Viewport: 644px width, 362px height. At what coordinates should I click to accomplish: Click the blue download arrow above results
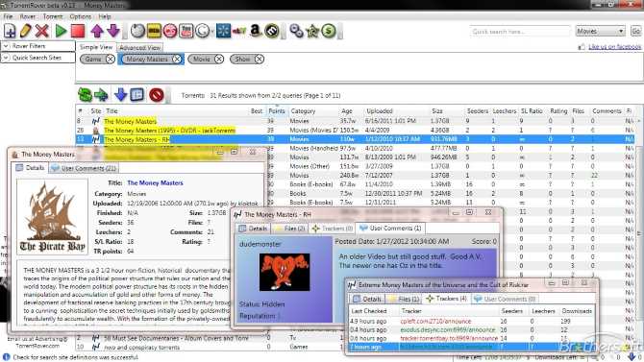pyautogui.click(x=120, y=95)
